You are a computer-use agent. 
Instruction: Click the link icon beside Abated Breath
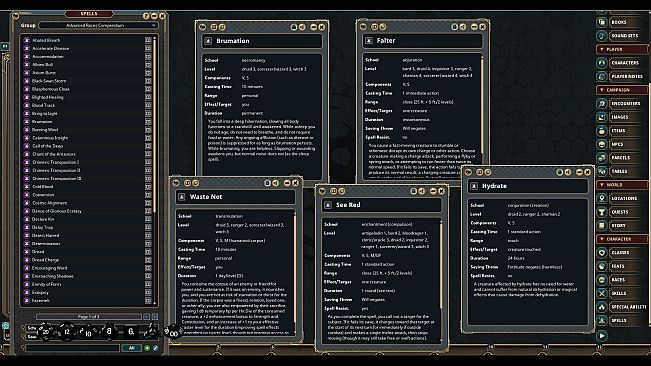[27, 40]
